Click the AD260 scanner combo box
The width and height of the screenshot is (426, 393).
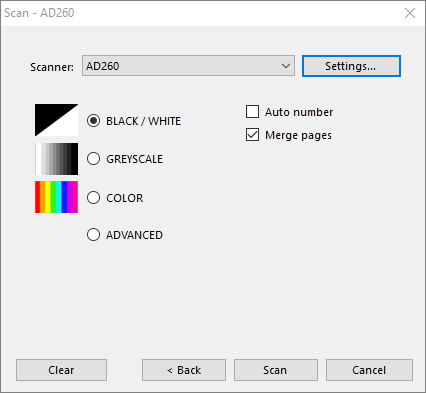click(188, 66)
